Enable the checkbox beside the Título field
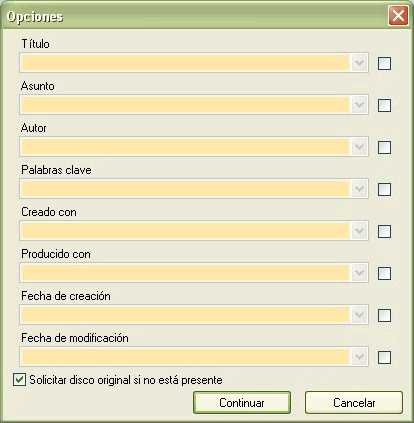 pos(384,63)
